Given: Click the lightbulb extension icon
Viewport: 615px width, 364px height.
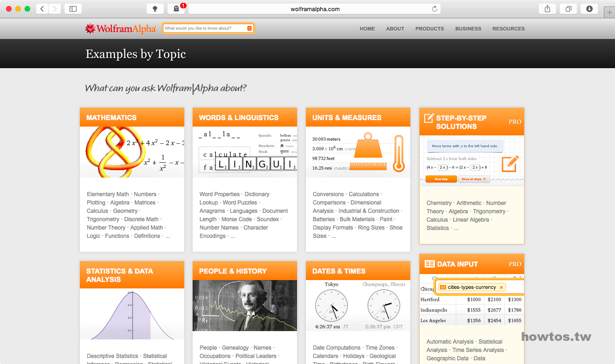Looking at the screenshot, I should (155, 8).
